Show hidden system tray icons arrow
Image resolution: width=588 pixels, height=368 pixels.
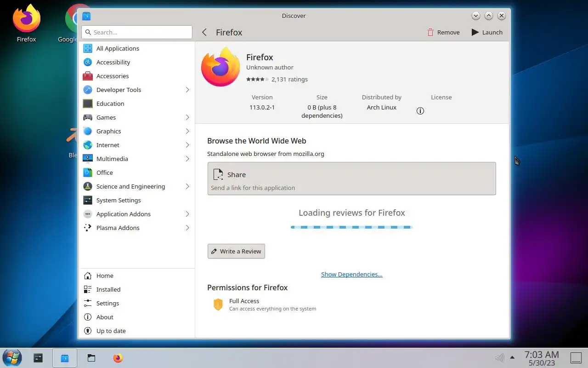512,357
